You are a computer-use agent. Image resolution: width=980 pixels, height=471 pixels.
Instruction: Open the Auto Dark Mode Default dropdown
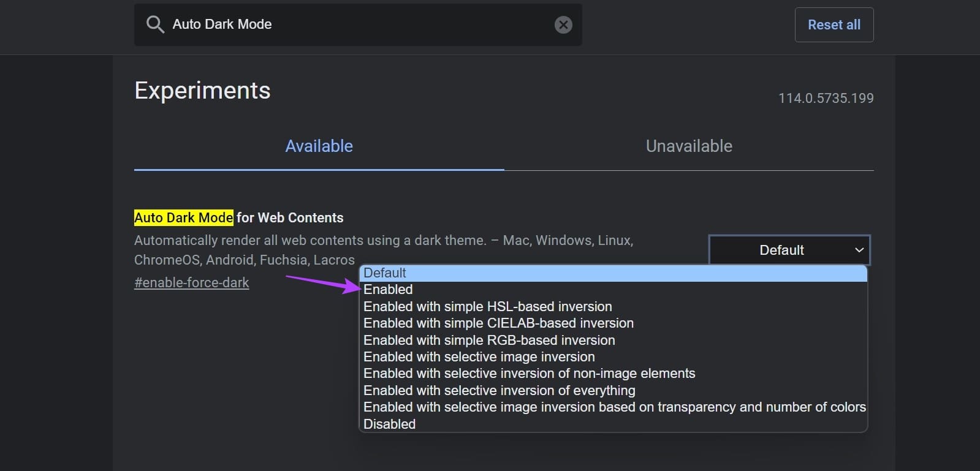click(x=789, y=250)
